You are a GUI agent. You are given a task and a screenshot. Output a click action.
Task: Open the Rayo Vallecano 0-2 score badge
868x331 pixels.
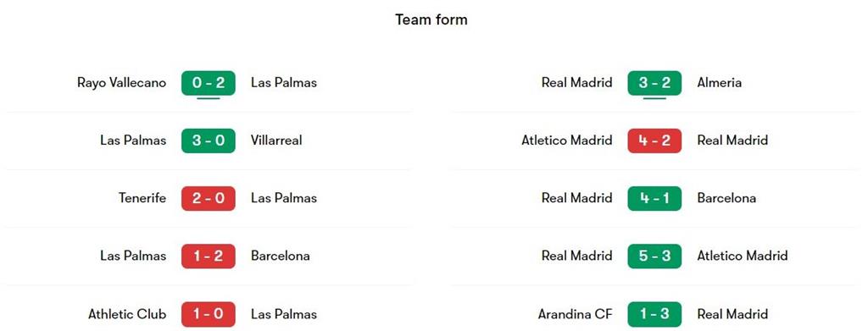tap(209, 83)
